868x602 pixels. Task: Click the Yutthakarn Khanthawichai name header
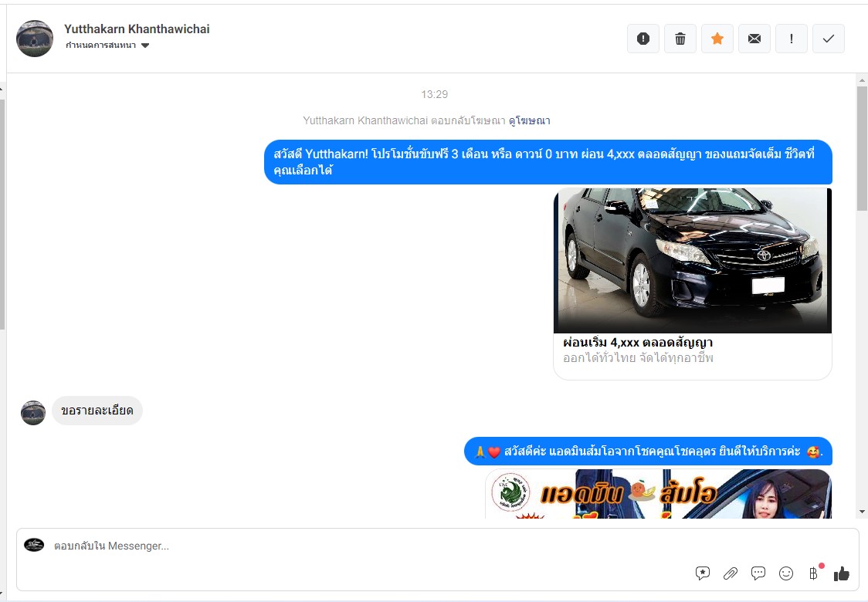137,29
